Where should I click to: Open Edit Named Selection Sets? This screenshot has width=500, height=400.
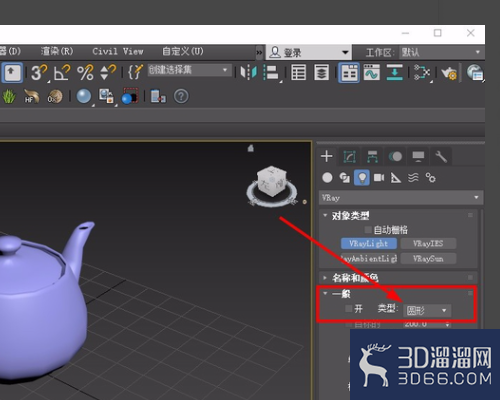tap(135, 72)
